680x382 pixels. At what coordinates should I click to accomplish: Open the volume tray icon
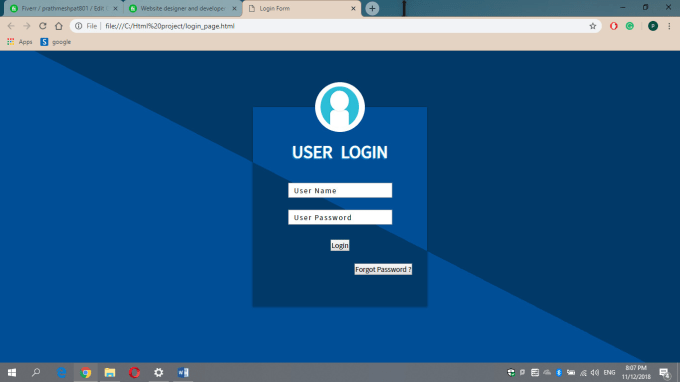tap(595, 372)
